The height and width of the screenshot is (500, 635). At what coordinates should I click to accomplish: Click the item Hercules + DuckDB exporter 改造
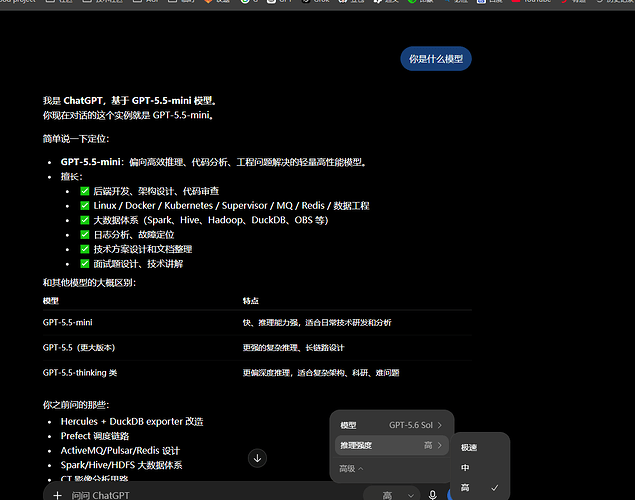[x=132, y=421]
